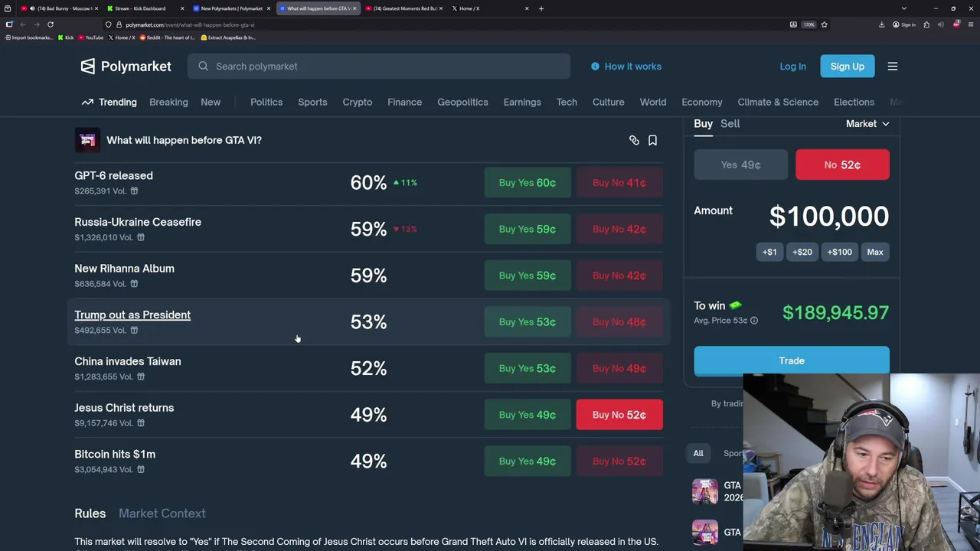Click the gift icon beside Trump out volume

(x=134, y=330)
